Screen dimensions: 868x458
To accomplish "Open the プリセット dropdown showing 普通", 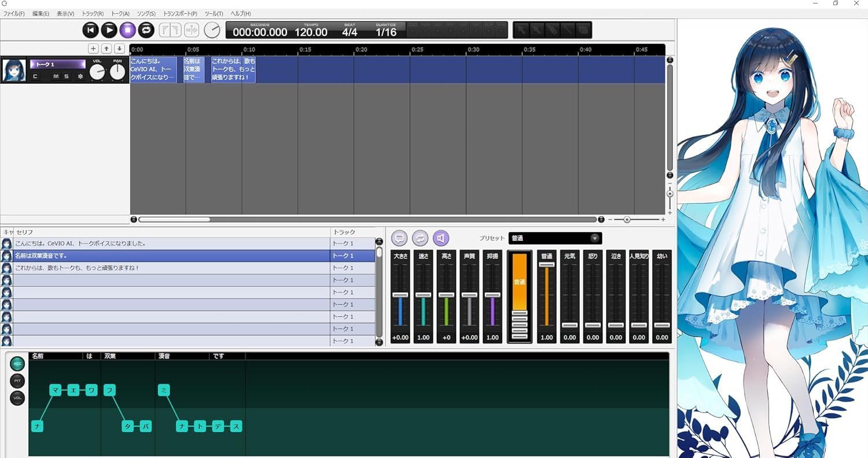I will [x=555, y=238].
